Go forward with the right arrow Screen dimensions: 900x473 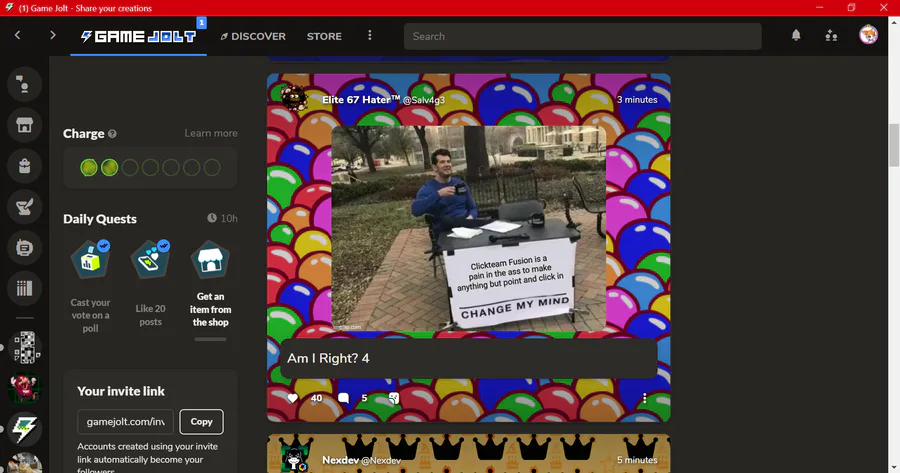click(52, 36)
